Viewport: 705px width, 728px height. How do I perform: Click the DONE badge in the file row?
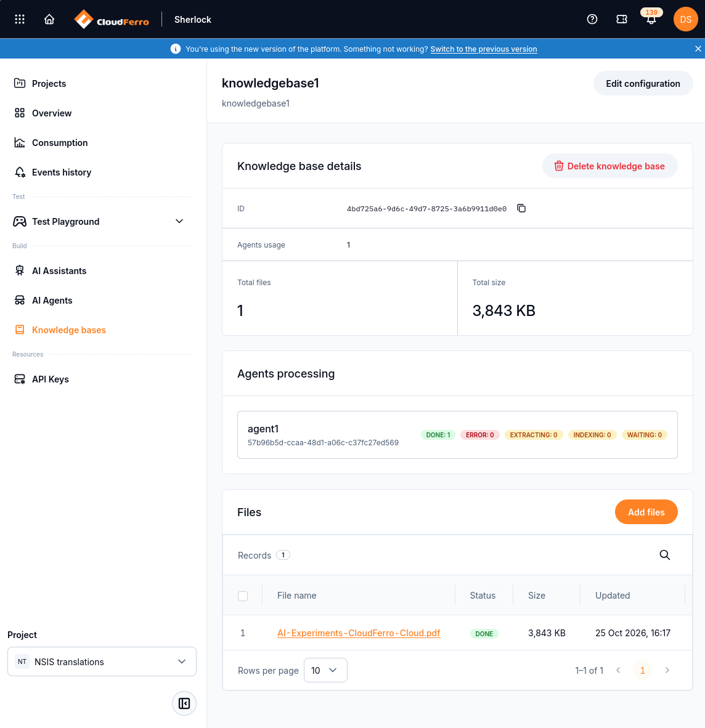click(x=484, y=634)
